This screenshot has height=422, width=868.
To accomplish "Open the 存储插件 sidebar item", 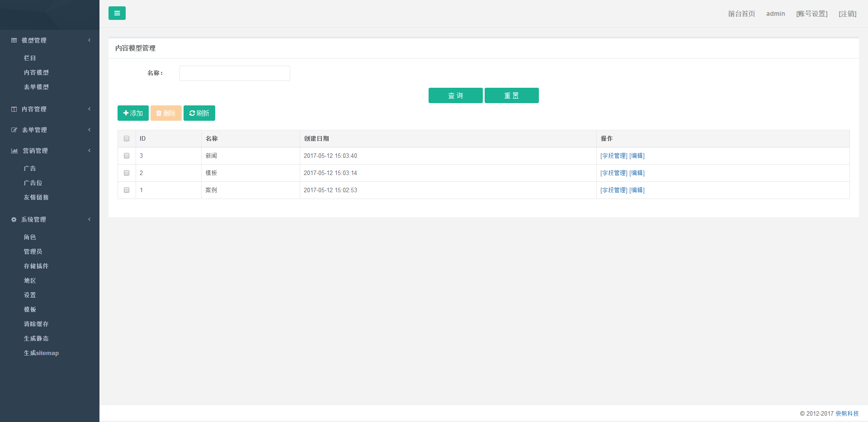I will point(36,266).
